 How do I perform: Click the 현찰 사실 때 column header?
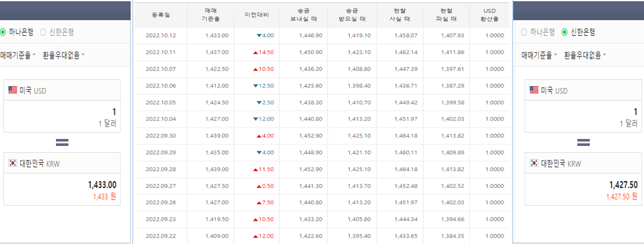(x=399, y=15)
